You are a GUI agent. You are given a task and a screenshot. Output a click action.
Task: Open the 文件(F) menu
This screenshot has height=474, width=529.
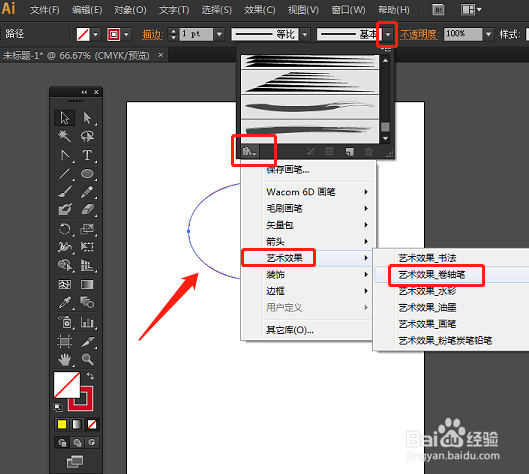[45, 10]
